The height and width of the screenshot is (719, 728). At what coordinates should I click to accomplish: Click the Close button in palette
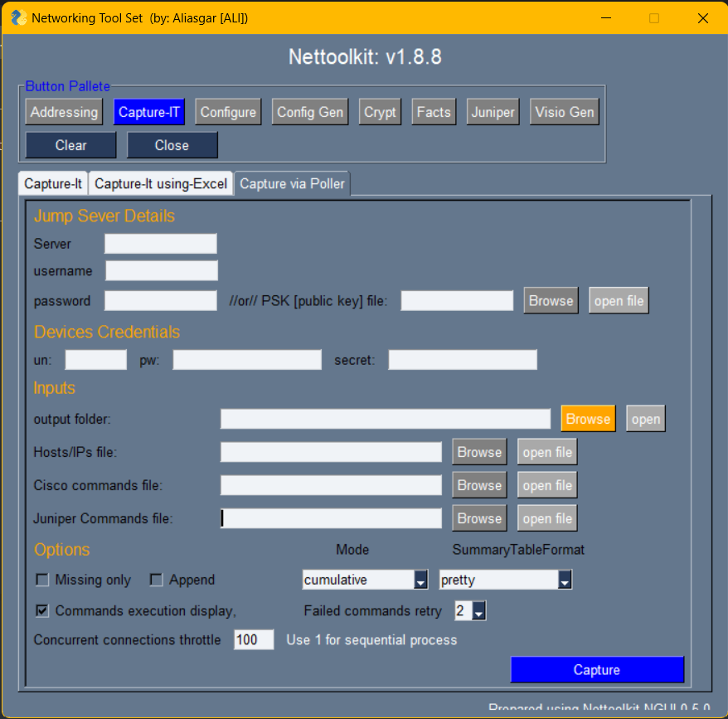click(172, 145)
